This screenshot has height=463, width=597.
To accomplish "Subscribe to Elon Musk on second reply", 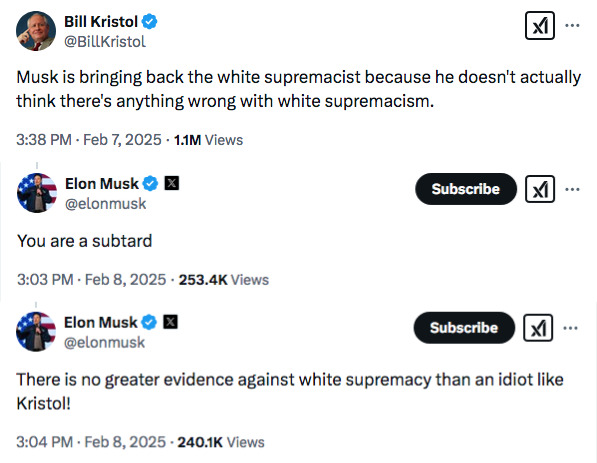I will [x=464, y=327].
